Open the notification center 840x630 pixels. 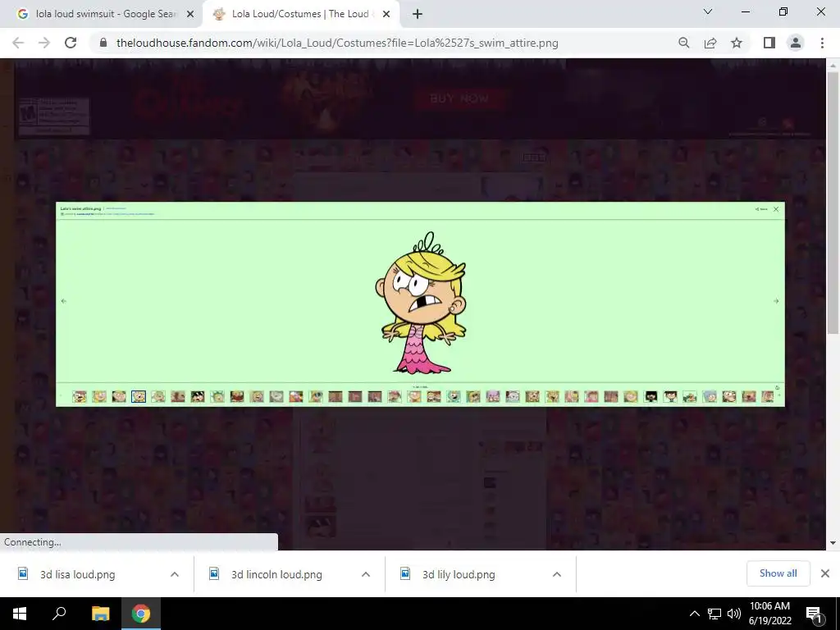coord(814,614)
